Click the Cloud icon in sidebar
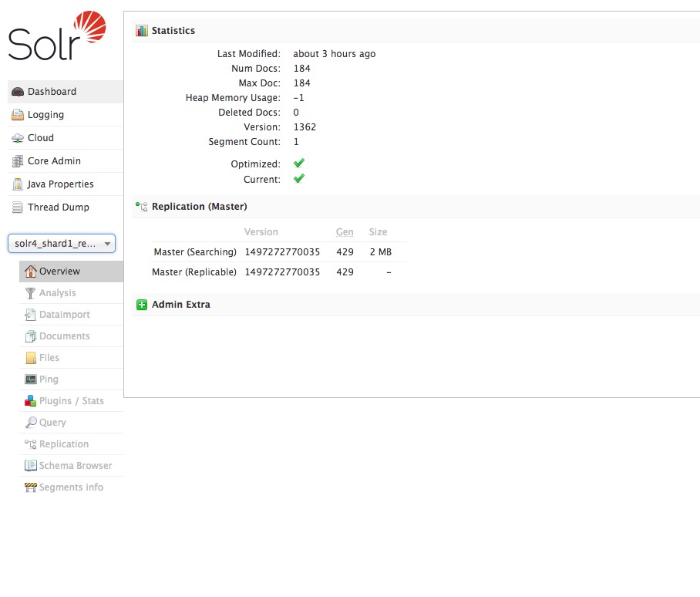The image size is (700, 597). (x=18, y=138)
